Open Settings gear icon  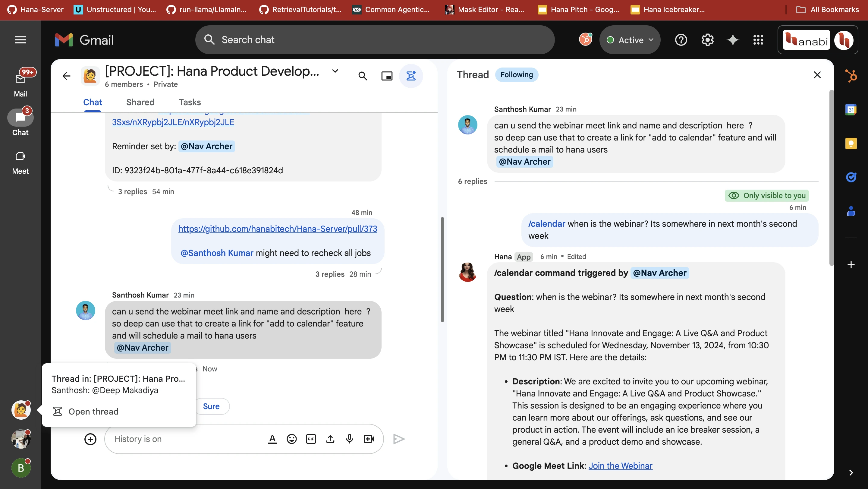[707, 40]
